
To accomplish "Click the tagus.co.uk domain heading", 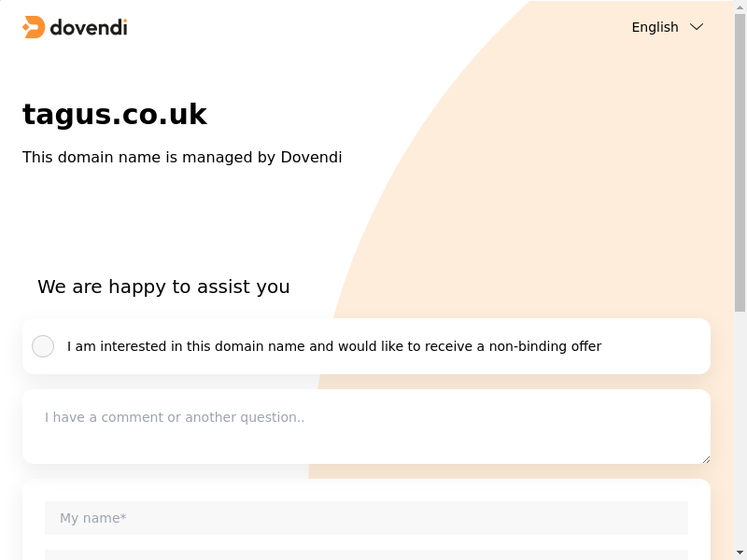I will point(115,114).
